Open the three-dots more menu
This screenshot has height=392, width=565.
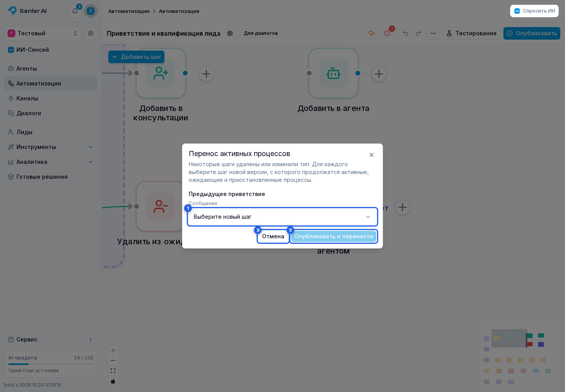coord(433,33)
